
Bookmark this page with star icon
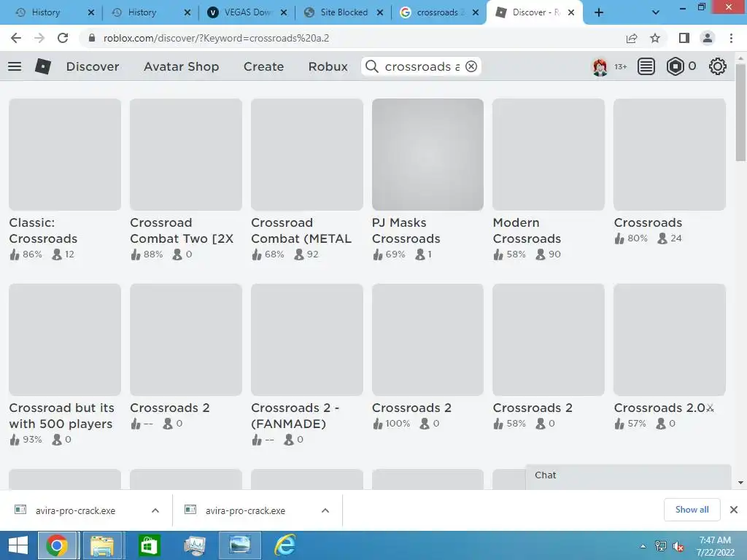655,38
